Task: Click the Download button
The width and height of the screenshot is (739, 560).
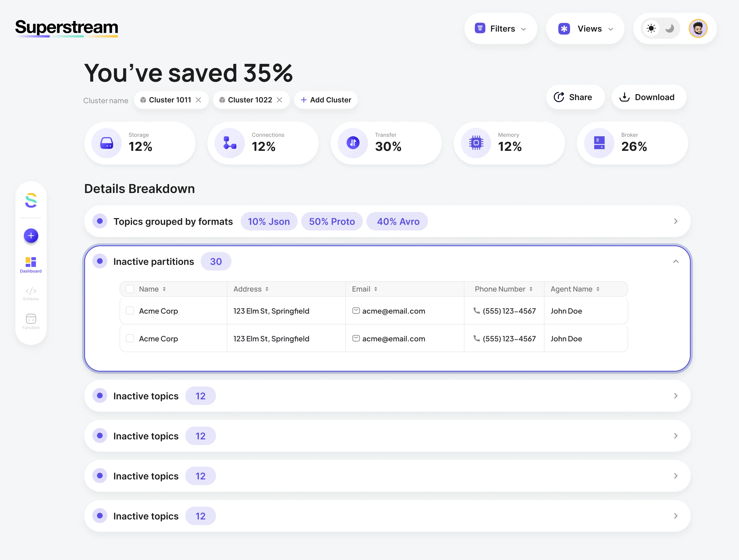Action: click(649, 97)
